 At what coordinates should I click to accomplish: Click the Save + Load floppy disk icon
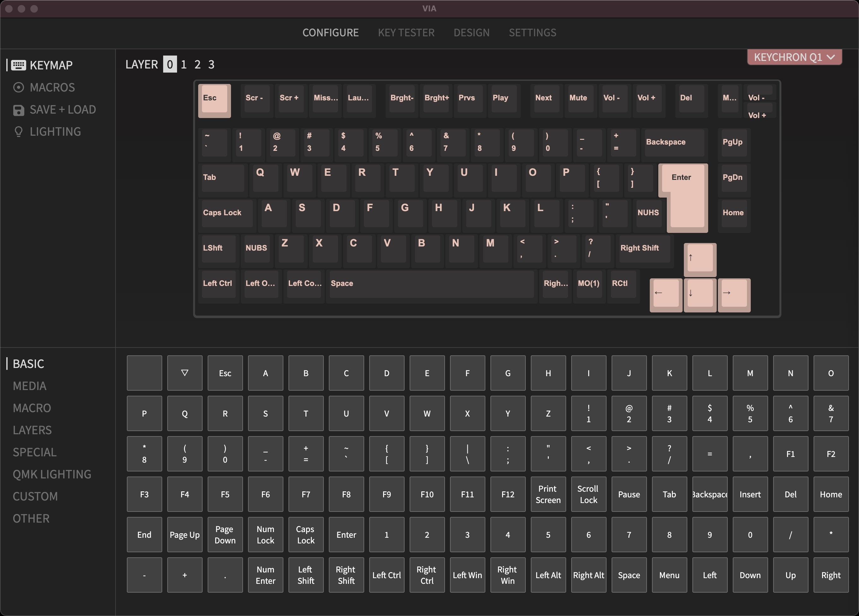18,110
